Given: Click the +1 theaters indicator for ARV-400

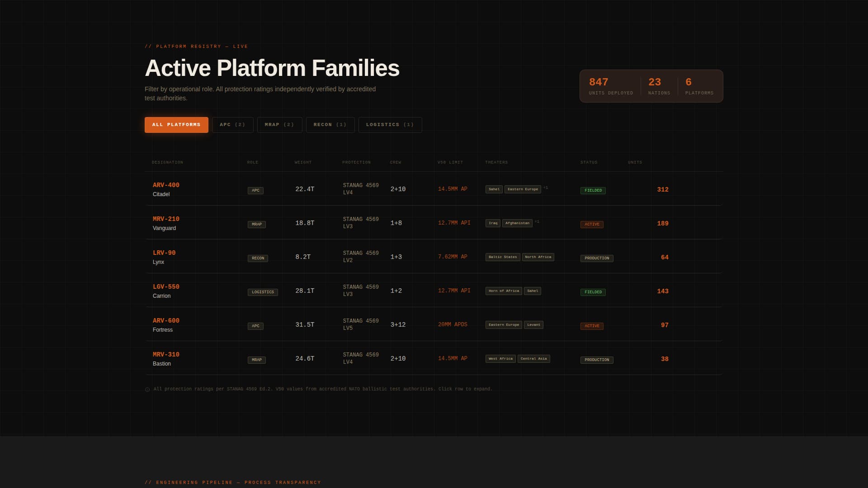Looking at the screenshot, I should click(x=546, y=188).
